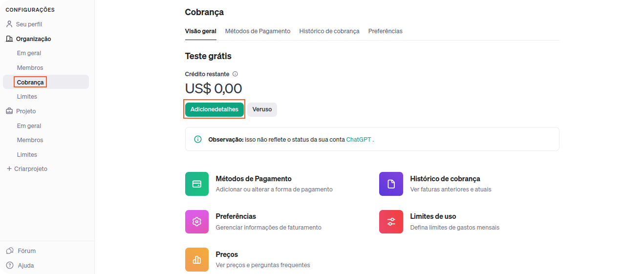Click the Crédito restante label
644x274 pixels.
tap(207, 74)
